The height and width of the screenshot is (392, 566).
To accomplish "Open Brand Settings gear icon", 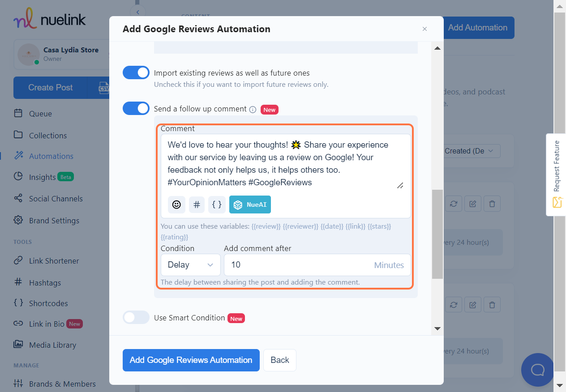I will coord(18,220).
